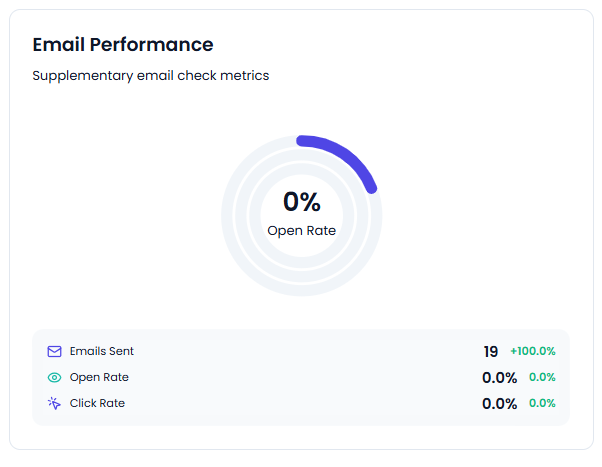The width and height of the screenshot is (602, 467).
Task: Click the Open Rate caption inside the chart
Action: tap(301, 230)
